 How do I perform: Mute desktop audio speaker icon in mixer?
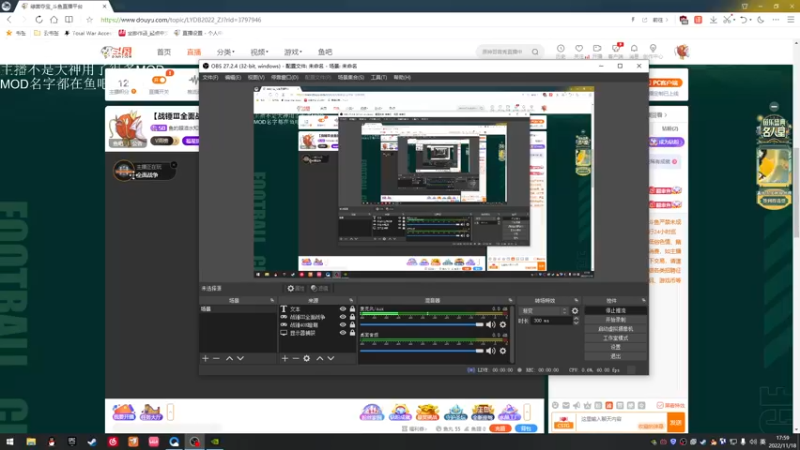(x=491, y=351)
